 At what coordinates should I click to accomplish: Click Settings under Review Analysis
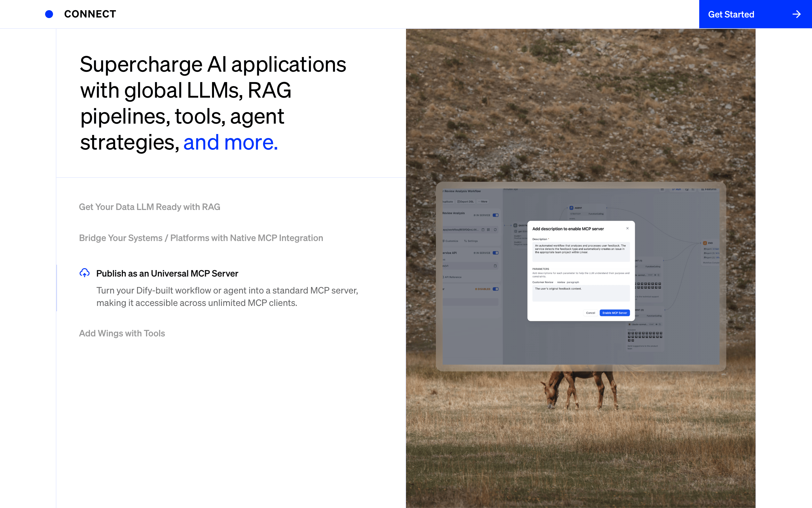[x=471, y=241]
